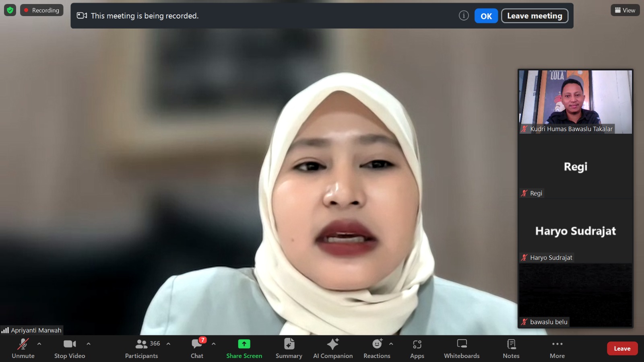The width and height of the screenshot is (644, 362).
Task: Open the More options menu
Action: (x=557, y=348)
